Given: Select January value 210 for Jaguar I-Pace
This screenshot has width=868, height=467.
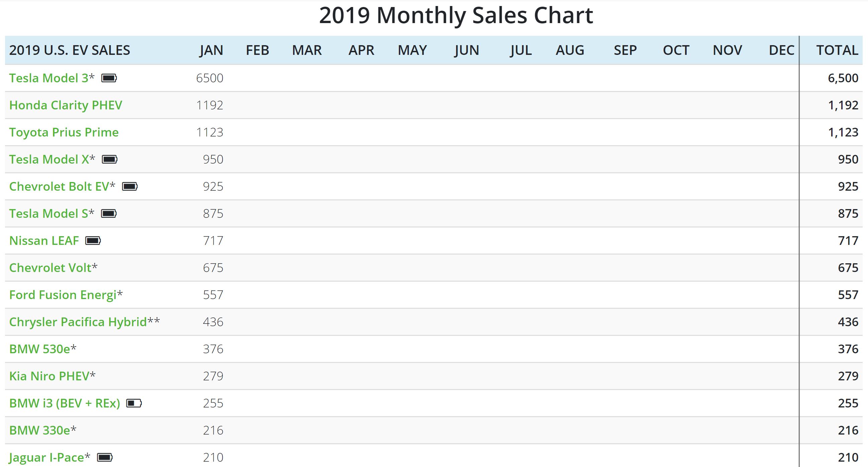Looking at the screenshot, I should point(213,457).
